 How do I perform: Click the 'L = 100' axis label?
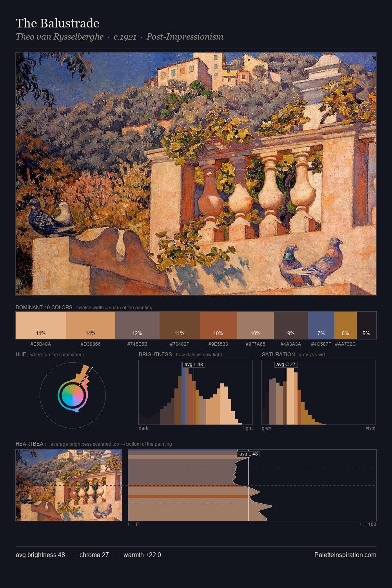tap(368, 524)
